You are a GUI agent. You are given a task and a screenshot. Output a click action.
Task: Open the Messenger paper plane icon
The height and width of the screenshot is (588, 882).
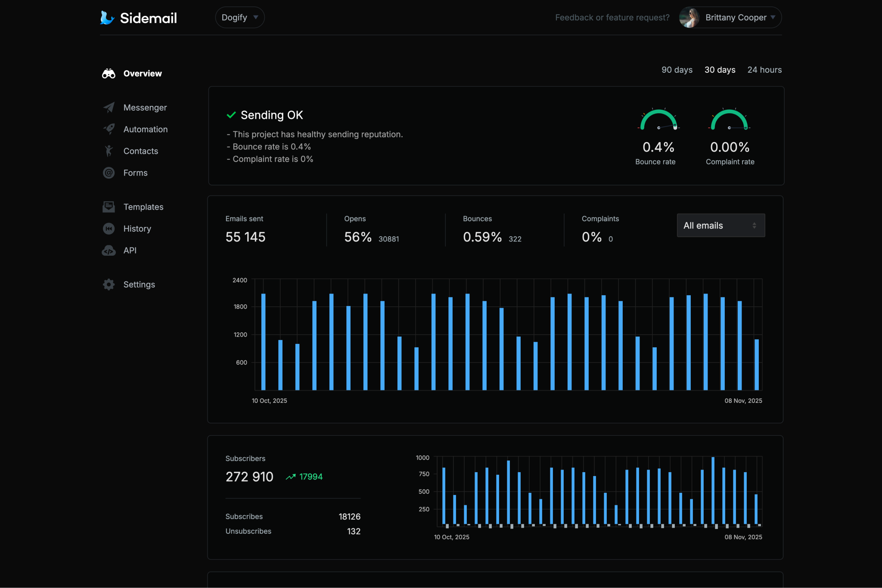tap(109, 107)
